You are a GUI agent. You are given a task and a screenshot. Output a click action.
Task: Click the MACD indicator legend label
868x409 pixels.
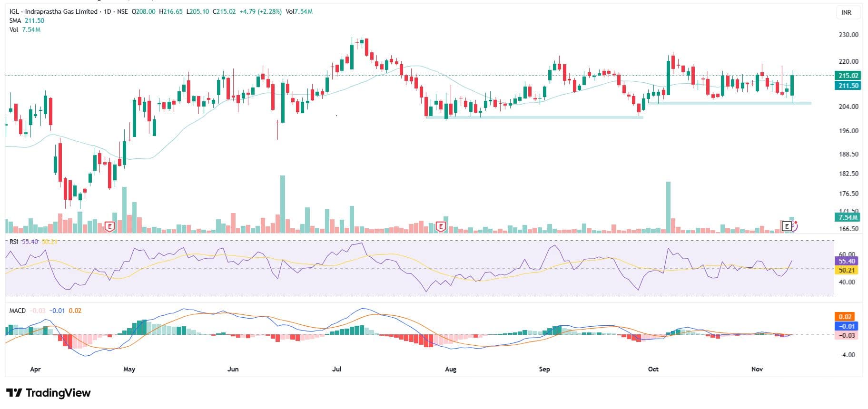click(x=18, y=311)
